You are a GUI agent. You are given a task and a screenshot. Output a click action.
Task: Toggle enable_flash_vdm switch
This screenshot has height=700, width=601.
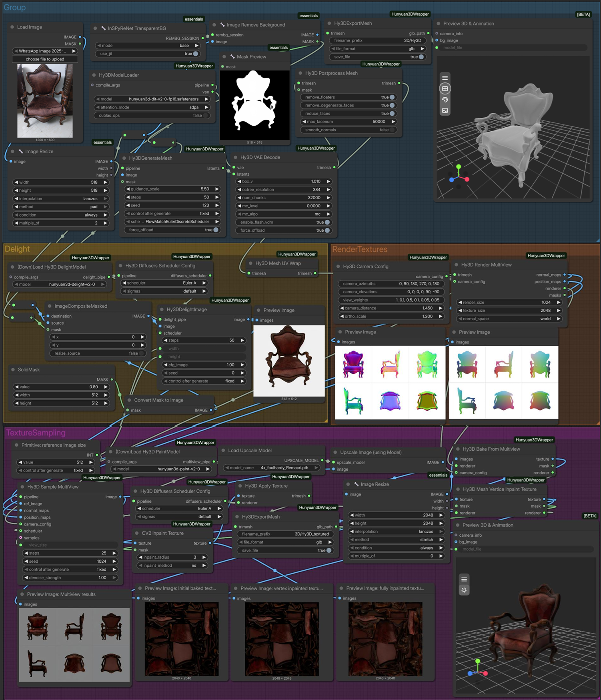pos(327,222)
